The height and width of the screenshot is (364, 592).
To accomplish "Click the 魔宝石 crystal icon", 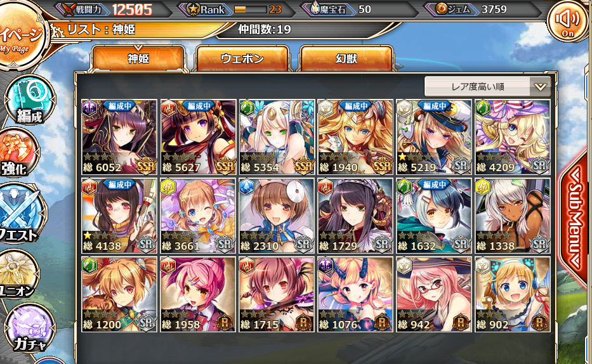I will (x=315, y=8).
